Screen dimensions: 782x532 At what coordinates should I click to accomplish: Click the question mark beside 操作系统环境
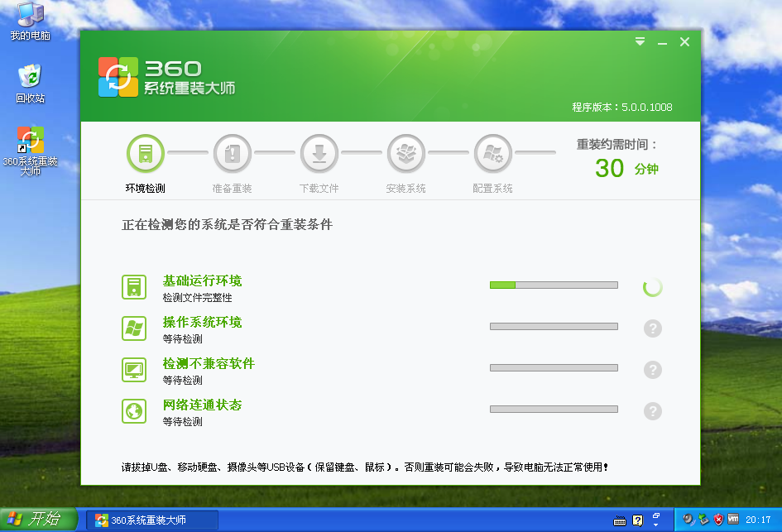click(x=652, y=328)
